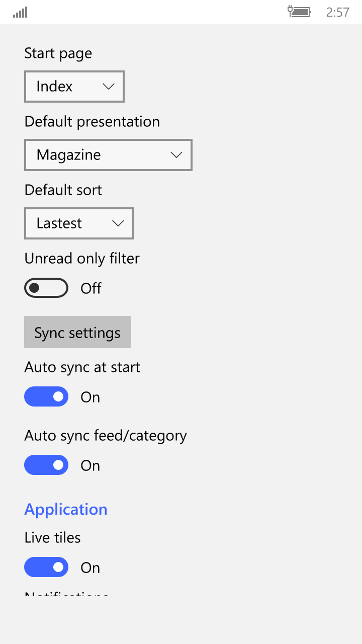362x644 pixels.
Task: Click the battery charging icon
Action: click(x=299, y=12)
